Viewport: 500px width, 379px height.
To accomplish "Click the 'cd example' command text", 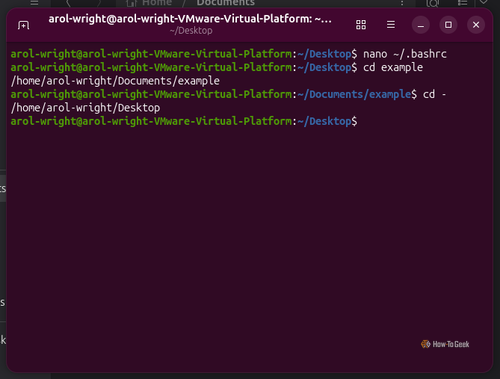I will click(x=393, y=68).
